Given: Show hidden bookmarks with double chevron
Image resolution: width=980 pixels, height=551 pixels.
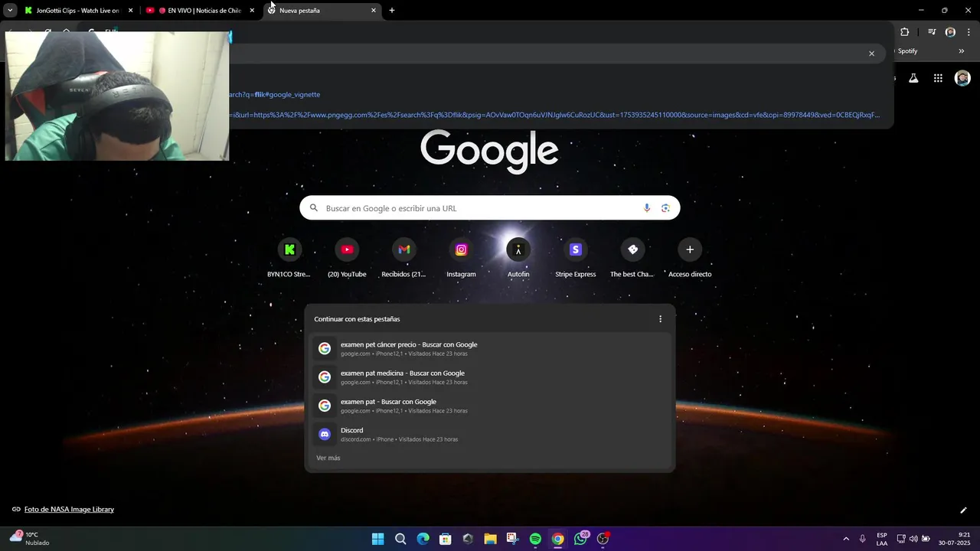Looking at the screenshot, I should pos(962,51).
